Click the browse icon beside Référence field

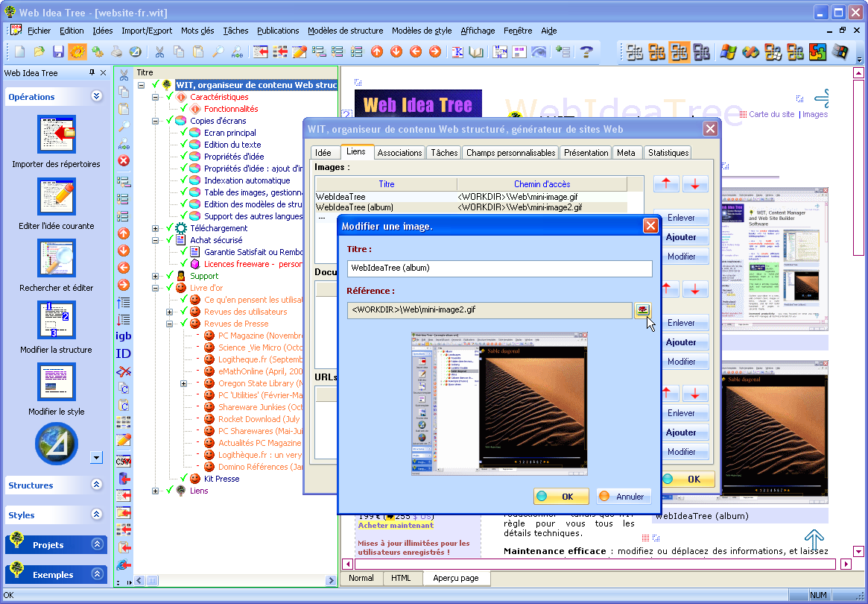[x=642, y=310]
